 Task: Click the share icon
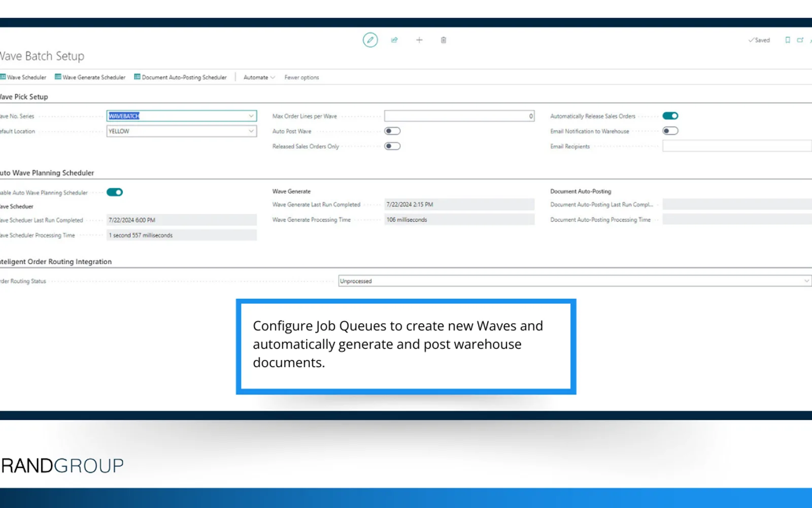point(394,40)
